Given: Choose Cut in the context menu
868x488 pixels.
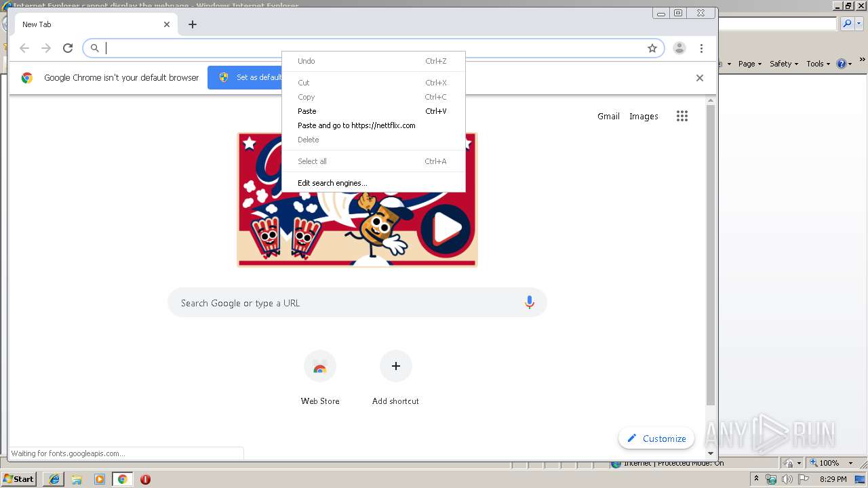Looking at the screenshot, I should coord(374,83).
